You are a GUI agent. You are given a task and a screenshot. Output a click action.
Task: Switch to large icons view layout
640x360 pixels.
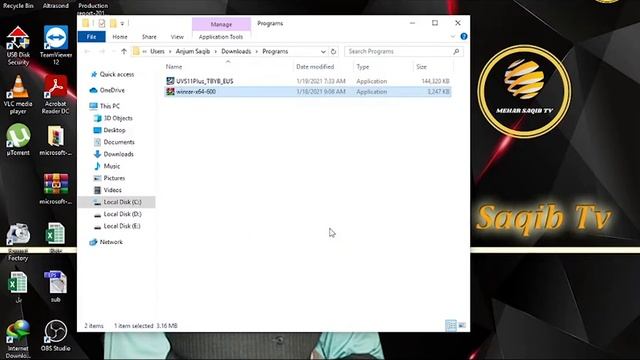[462, 325]
